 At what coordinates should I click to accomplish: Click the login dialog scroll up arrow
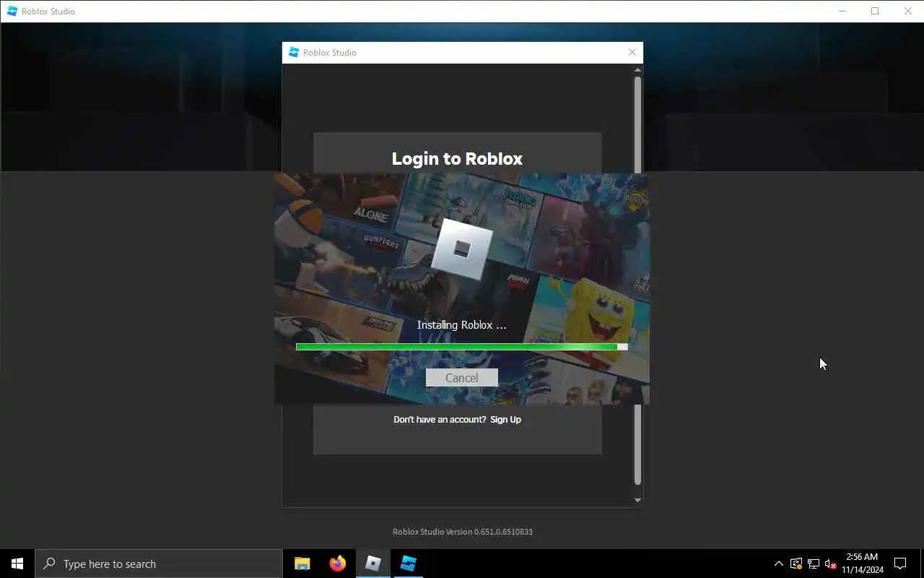pyautogui.click(x=637, y=69)
